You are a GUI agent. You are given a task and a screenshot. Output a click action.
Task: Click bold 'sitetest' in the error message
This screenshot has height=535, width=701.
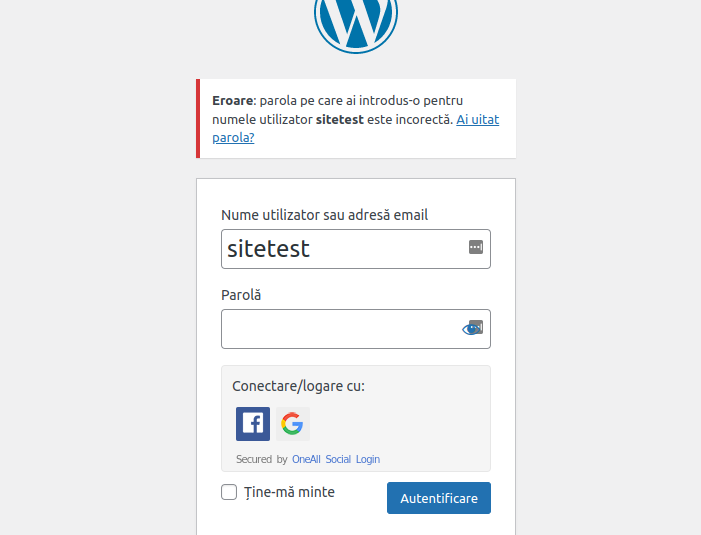tap(340, 120)
